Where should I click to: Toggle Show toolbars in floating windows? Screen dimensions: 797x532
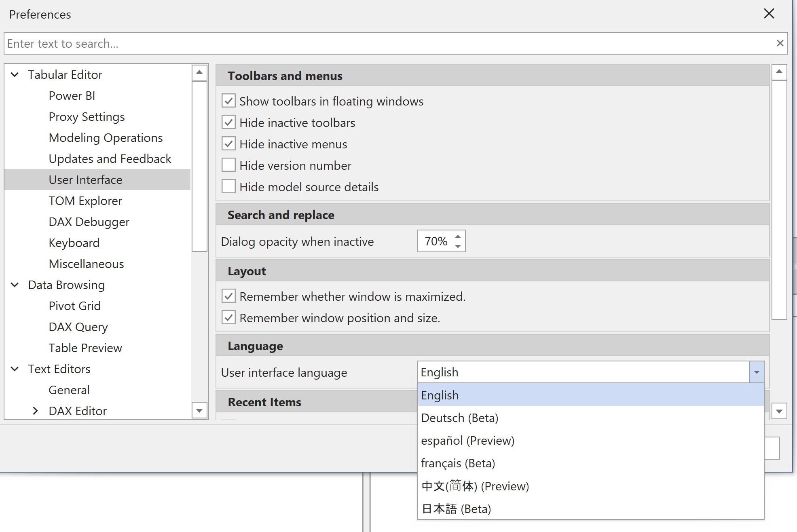pos(229,101)
